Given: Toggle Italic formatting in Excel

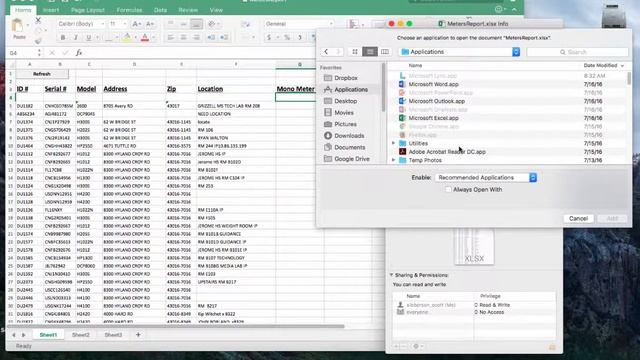Looking at the screenshot, I should pos(76,38).
